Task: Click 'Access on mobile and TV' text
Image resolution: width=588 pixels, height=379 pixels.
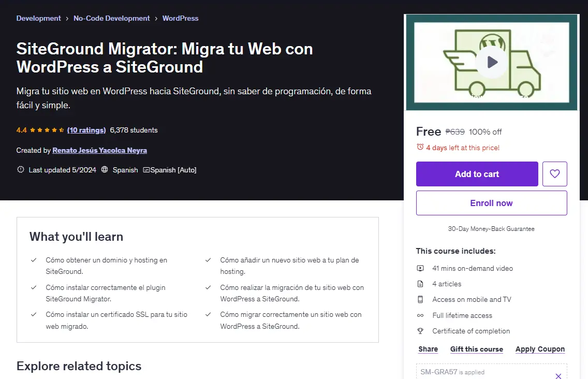Action: pos(472,299)
